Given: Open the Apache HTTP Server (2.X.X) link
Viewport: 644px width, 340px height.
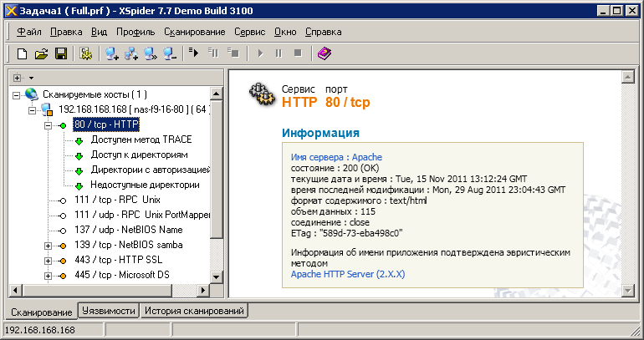Looking at the screenshot, I should [348, 274].
